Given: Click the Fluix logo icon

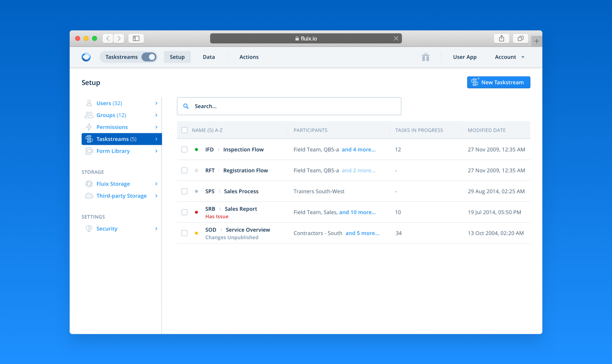Looking at the screenshot, I should point(86,57).
